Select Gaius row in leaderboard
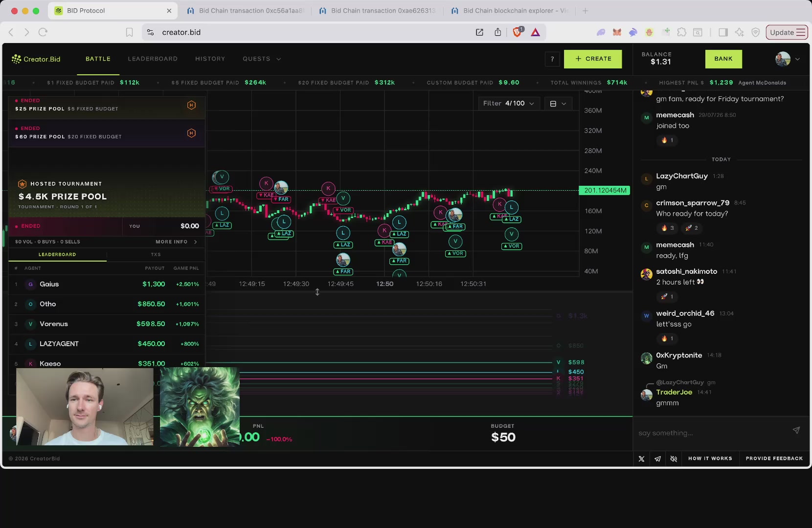Viewport: 812px width, 528px height. (x=107, y=284)
